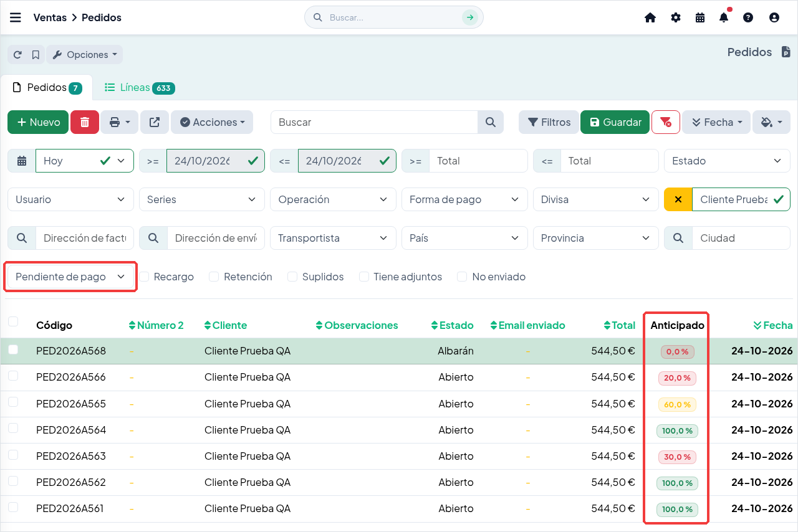Screen dimensions: 798x532
Task: Open settings gear in top bar
Action: pos(676,17)
